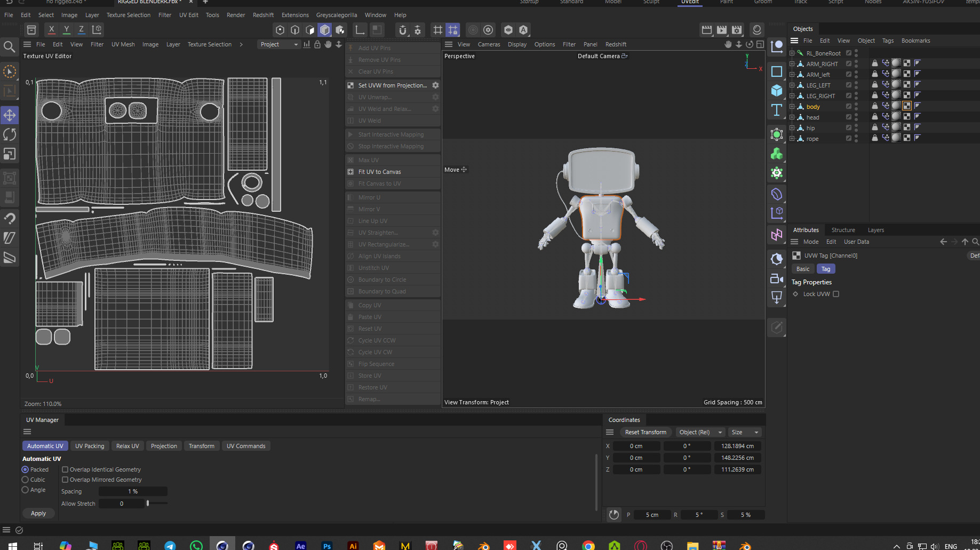Select the Packed radio button
The height and width of the screenshot is (550, 980).
[25, 469]
